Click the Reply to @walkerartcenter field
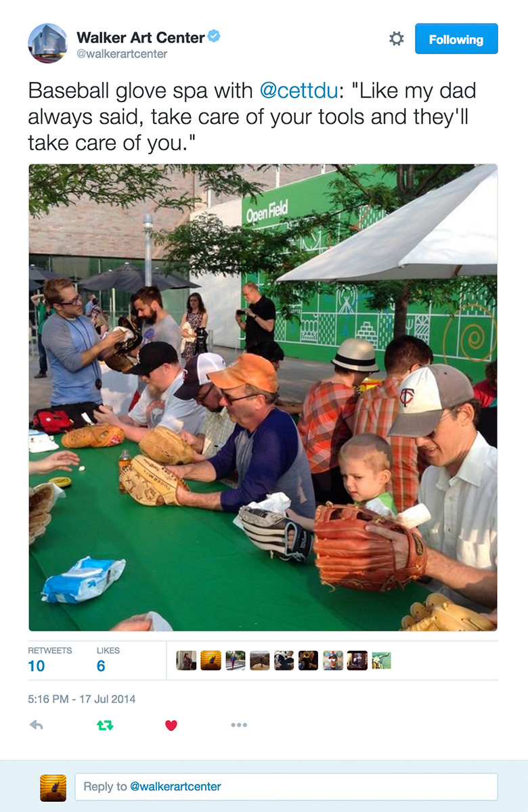This screenshot has height=812, width=528. tap(286, 787)
